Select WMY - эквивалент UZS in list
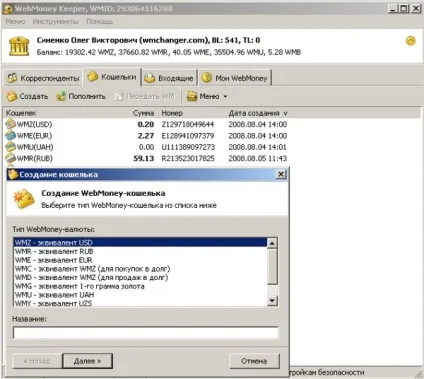 140,303
